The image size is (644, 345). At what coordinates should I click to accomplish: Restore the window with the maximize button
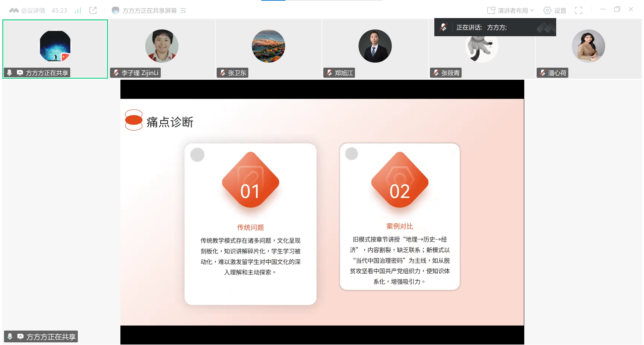pyautogui.click(x=617, y=10)
